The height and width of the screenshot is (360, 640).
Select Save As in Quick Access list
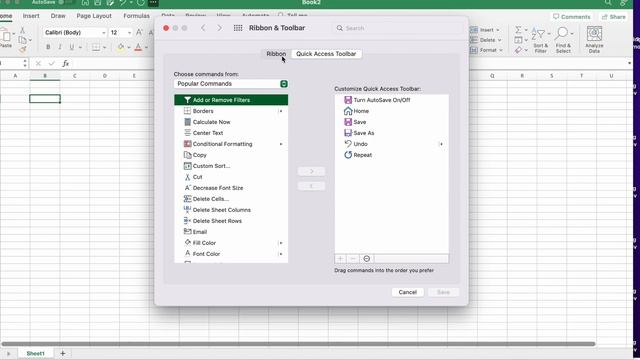[x=391, y=133]
